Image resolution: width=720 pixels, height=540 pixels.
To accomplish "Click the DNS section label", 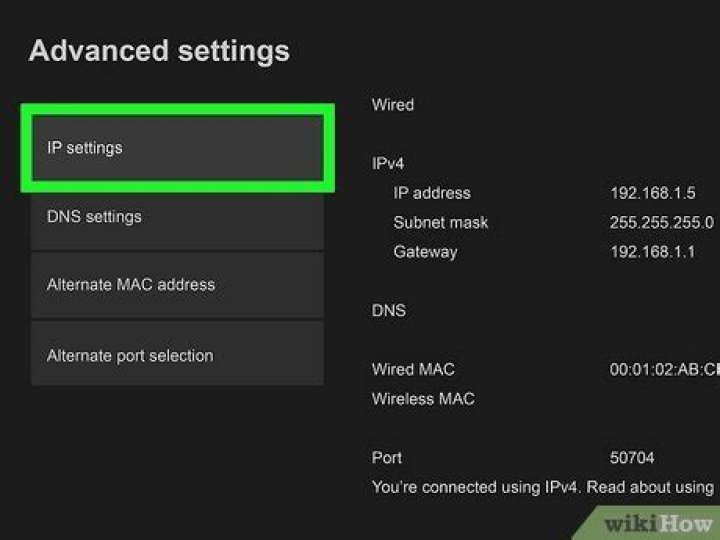I will [x=389, y=311].
